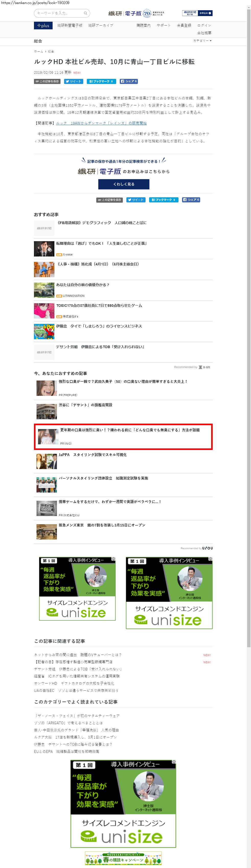Click the top Hatena bookmark button
Viewport: 251px width, 868px height.
(x=101, y=81)
